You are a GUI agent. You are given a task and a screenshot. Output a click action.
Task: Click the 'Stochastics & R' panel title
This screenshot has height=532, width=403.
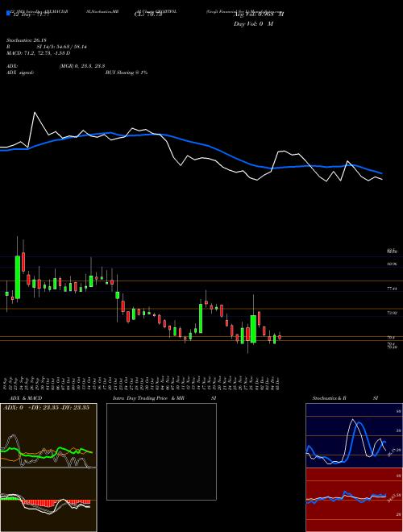pyautogui.click(x=330, y=398)
